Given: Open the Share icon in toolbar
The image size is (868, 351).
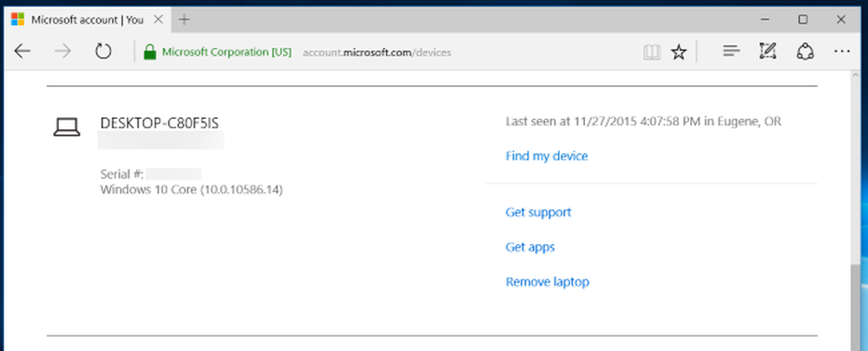Looking at the screenshot, I should click(x=805, y=52).
